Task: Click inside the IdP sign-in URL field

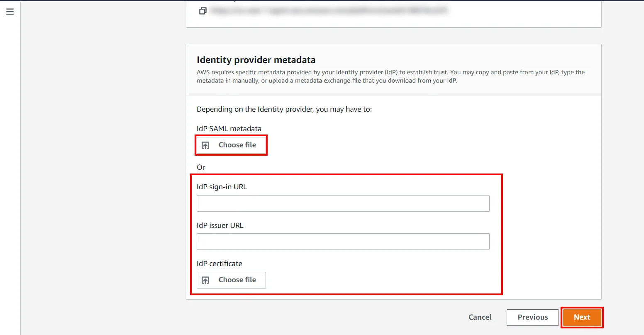Action: point(343,203)
